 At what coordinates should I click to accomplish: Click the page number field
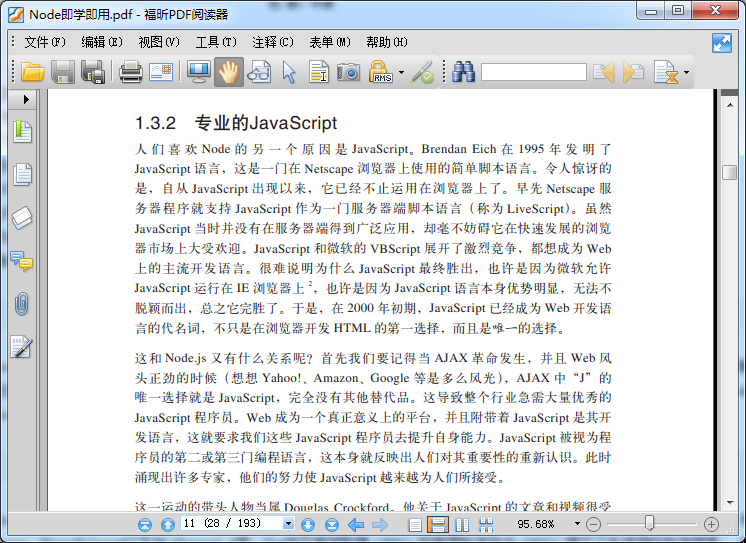[x=232, y=524]
